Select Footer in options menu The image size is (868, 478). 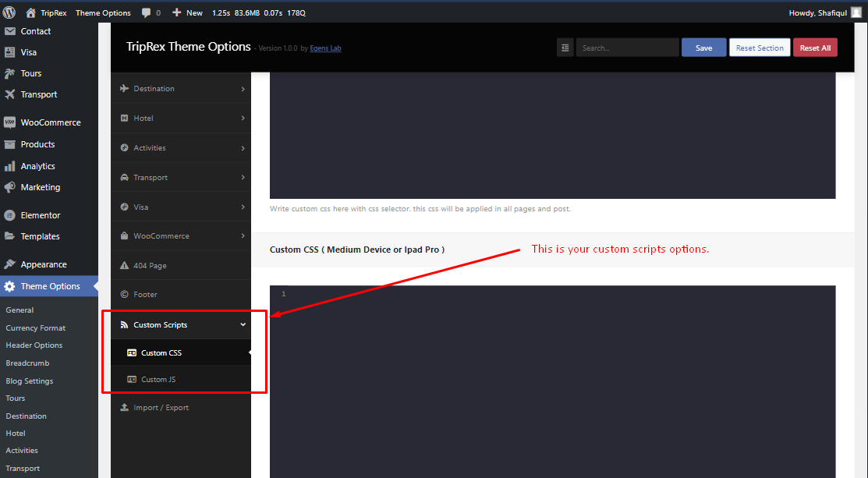click(x=181, y=294)
